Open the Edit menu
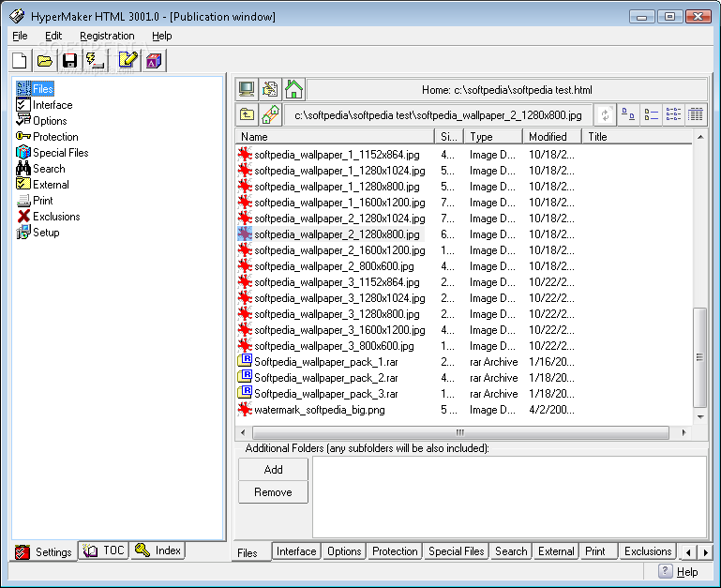Screen dimensions: 721x588 [53, 36]
